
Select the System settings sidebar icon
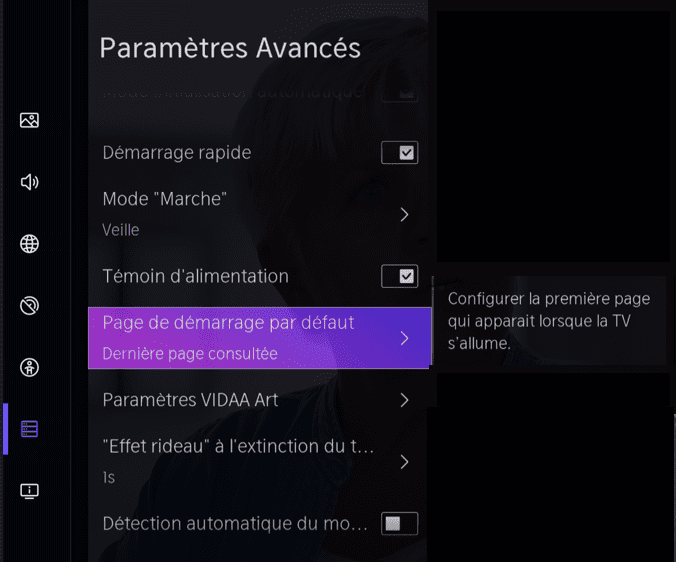30,429
